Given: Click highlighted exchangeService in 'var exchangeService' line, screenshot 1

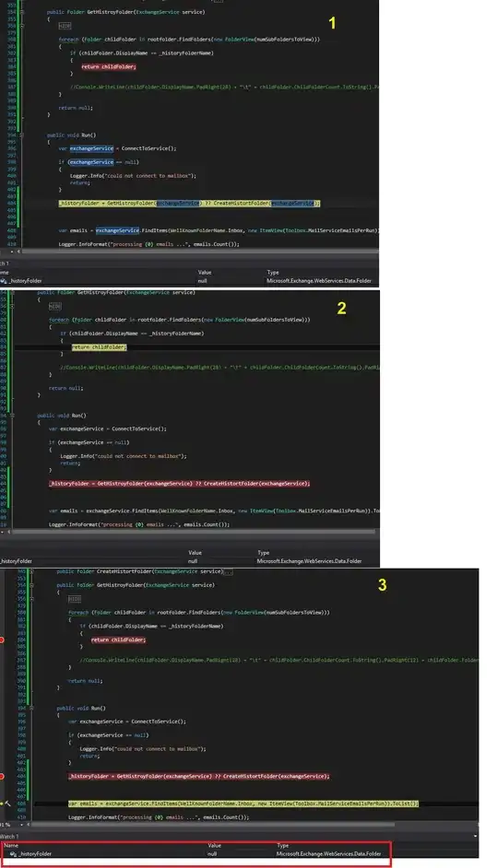Looking at the screenshot, I should (91, 148).
